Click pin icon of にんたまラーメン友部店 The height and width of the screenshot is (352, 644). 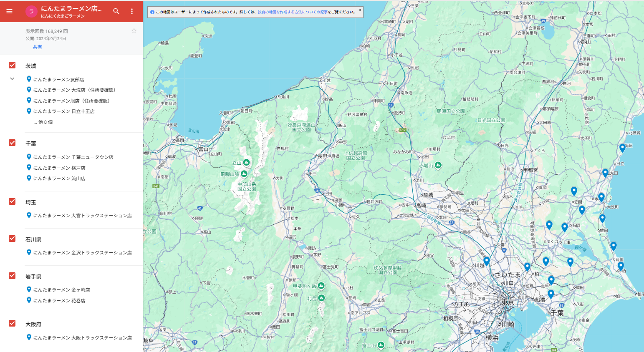click(x=29, y=79)
